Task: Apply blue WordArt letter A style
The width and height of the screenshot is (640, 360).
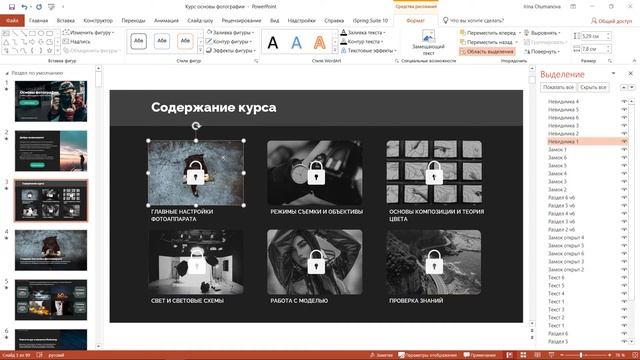Action: click(296, 42)
